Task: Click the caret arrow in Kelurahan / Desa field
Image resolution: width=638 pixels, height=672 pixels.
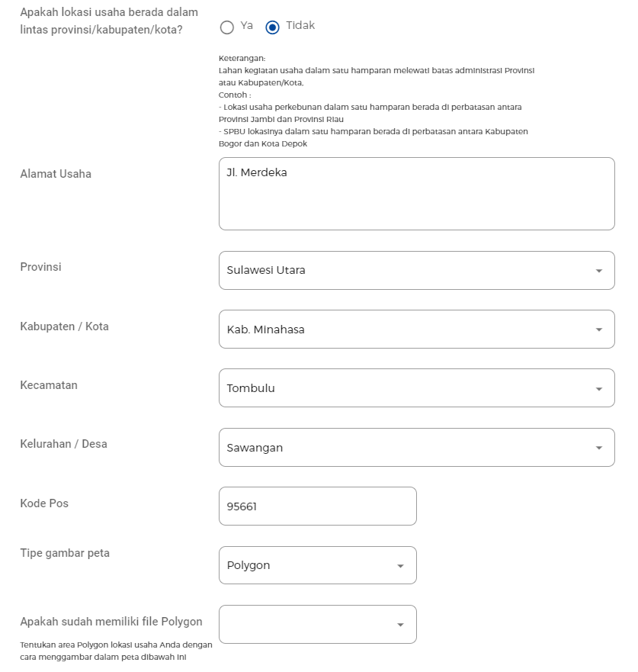Action: coord(599,448)
